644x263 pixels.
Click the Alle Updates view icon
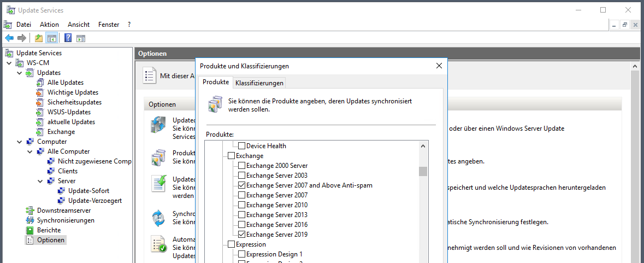40,83
